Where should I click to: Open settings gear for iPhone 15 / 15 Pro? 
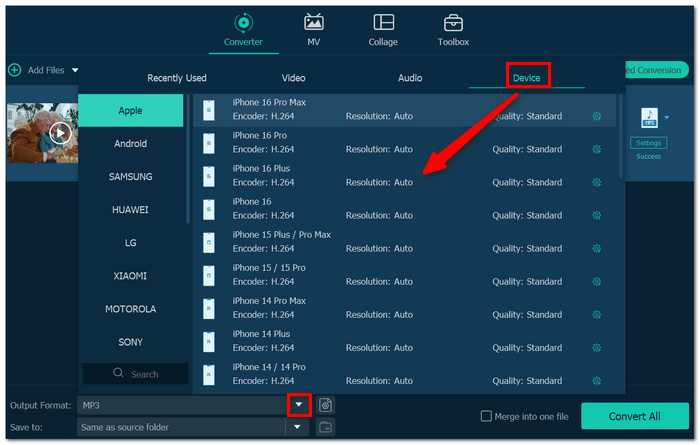coord(596,281)
